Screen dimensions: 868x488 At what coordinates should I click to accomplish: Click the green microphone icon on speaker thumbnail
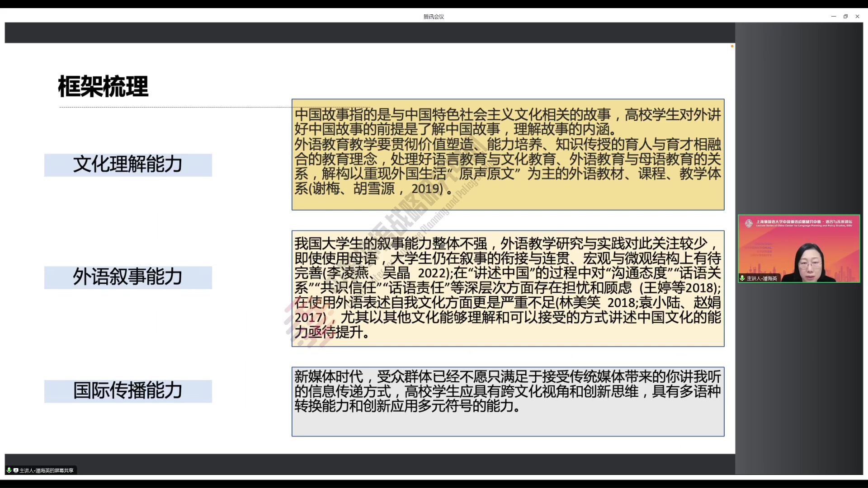tap(742, 278)
